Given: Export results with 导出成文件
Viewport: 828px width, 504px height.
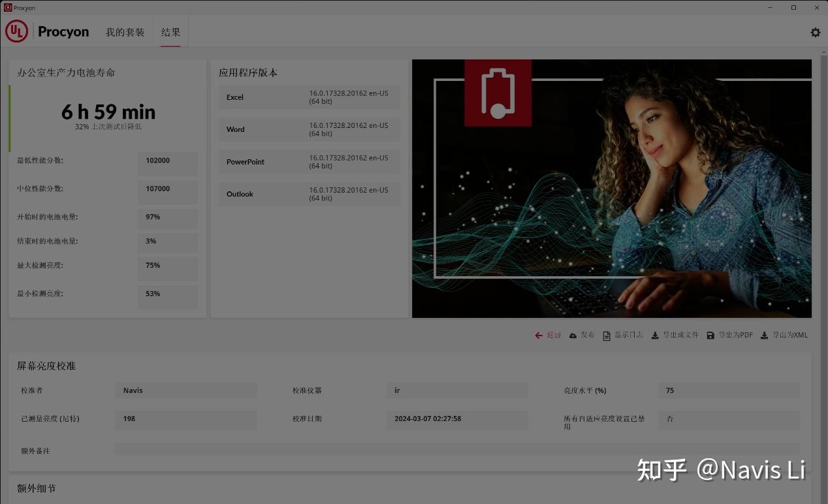Looking at the screenshot, I should click(x=675, y=335).
